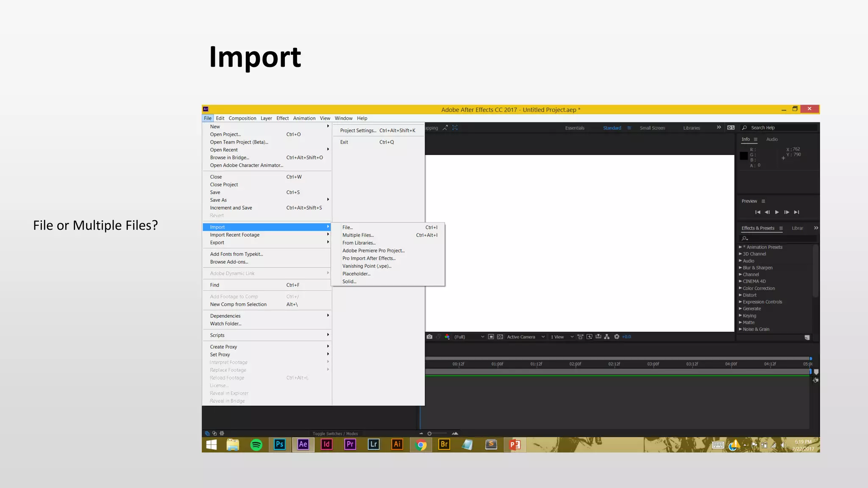
Task: Open the 1 View layout dropdown
Action: (x=562, y=337)
